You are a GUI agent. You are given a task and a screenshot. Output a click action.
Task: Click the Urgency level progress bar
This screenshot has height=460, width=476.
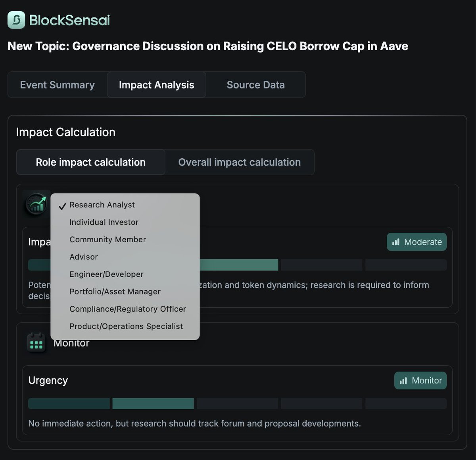click(237, 404)
